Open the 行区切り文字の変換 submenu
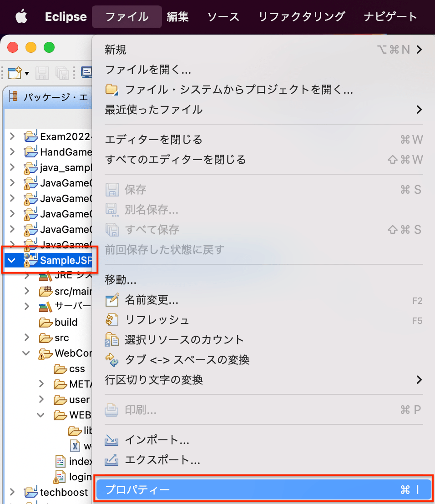The image size is (435, 504). coord(263,380)
